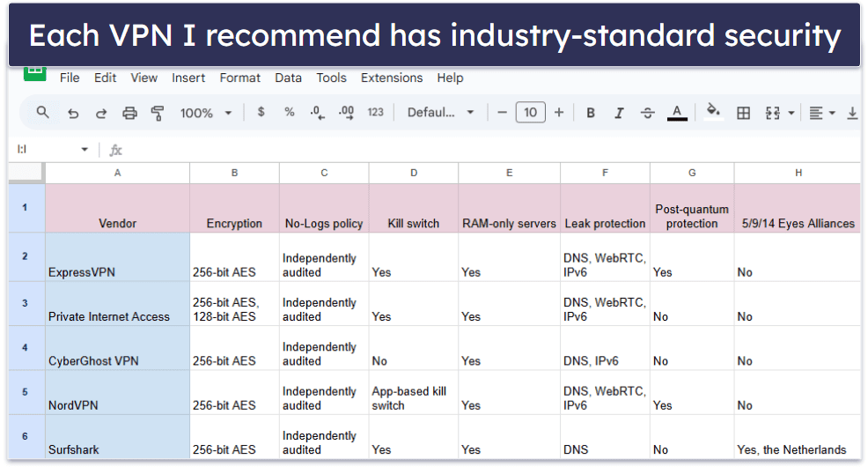Image resolution: width=868 pixels, height=467 pixels.
Task: Click the select-all corner box
Action: pyautogui.click(x=26, y=173)
